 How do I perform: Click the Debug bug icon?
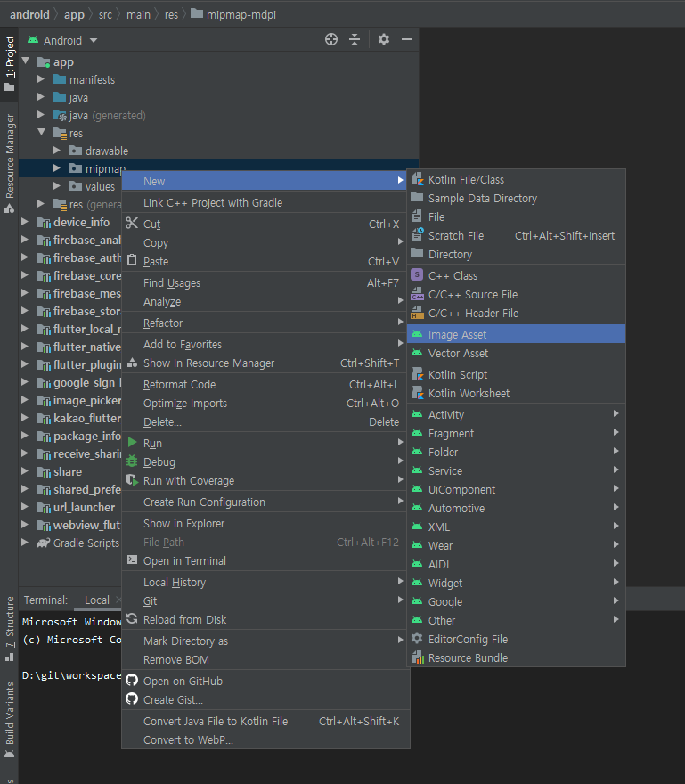pos(132,461)
